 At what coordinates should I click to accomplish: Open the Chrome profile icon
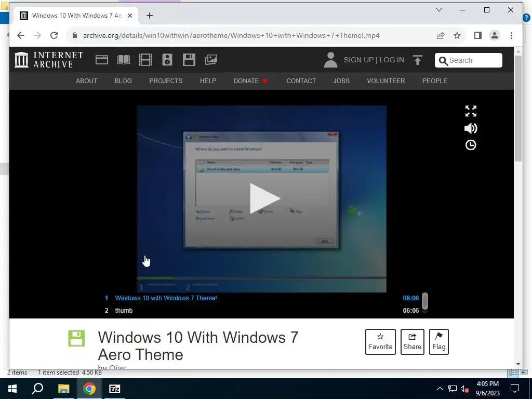tap(495, 35)
